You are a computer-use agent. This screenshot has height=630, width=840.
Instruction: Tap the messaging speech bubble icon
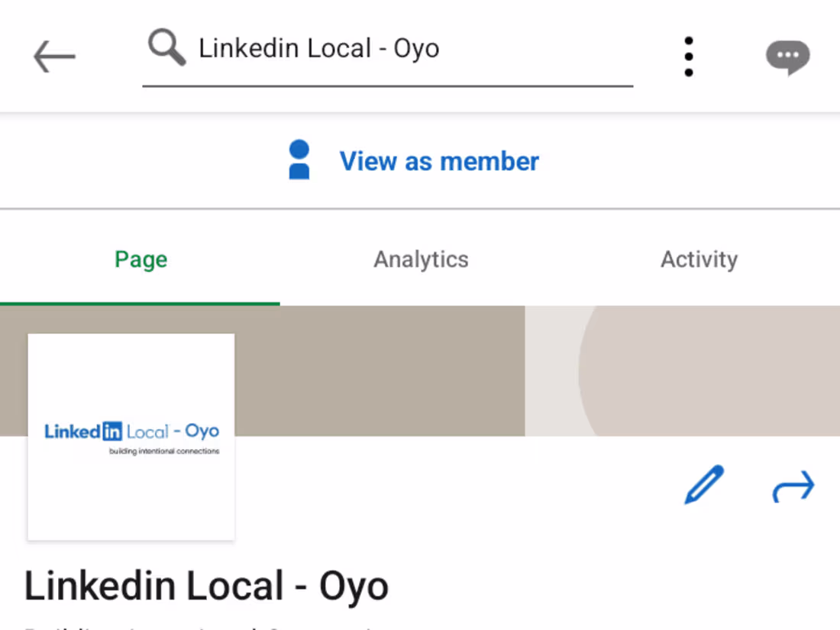[787, 56]
